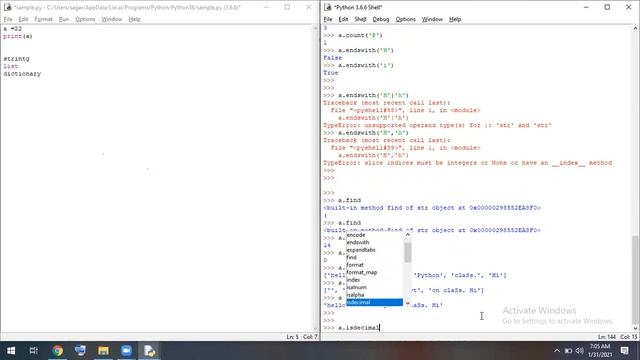Viewport: 640px width, 360px height.
Task: Switch to Python IDLE taskbar icon
Action: (149, 351)
